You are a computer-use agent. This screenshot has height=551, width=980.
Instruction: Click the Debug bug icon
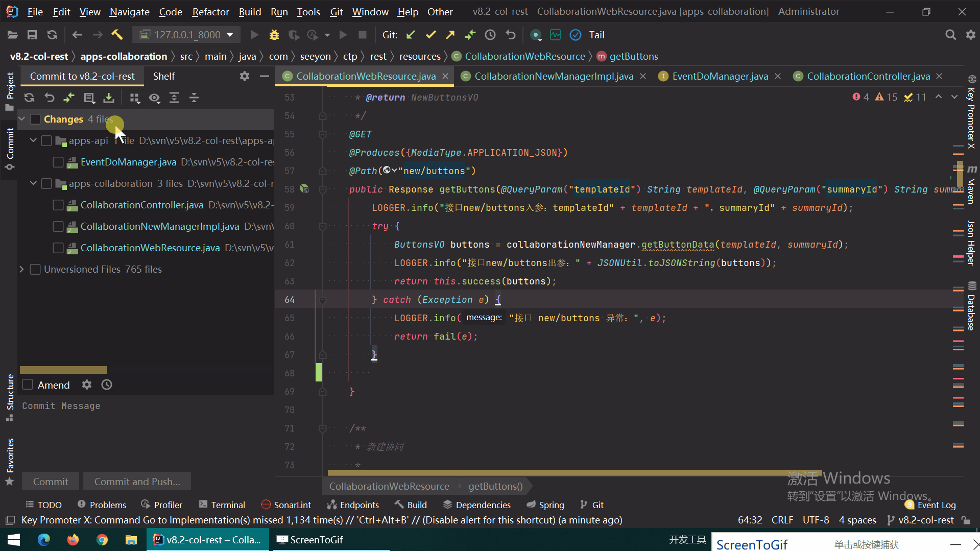274,35
